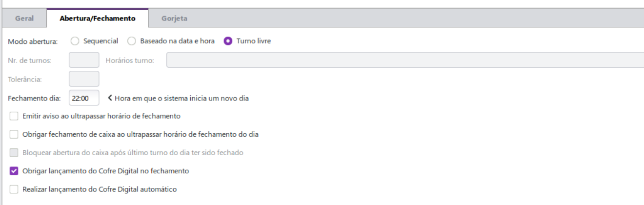The image size is (644, 205).
Task: Uncheck Obrigar lançamento do Cofre Digital
Action: 14,171
